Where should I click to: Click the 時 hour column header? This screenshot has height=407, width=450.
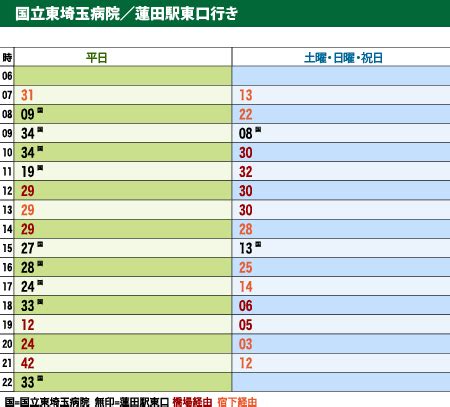point(7,57)
